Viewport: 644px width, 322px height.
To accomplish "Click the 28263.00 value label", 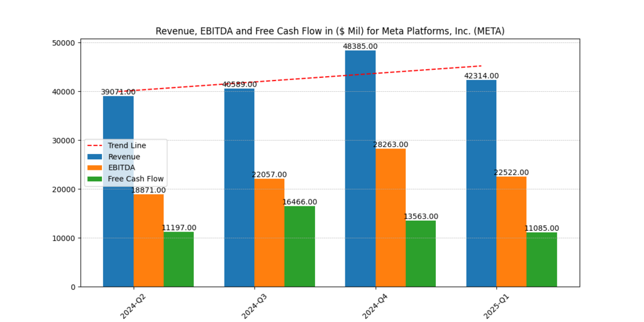I will [x=391, y=145].
